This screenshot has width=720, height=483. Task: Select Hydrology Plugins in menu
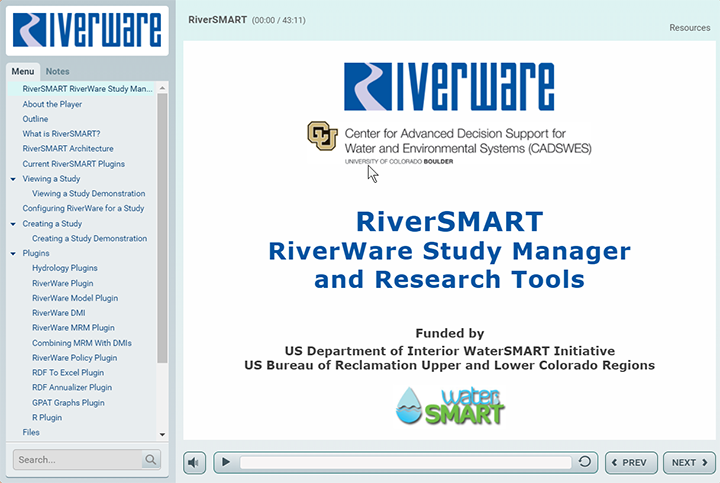[x=65, y=268]
